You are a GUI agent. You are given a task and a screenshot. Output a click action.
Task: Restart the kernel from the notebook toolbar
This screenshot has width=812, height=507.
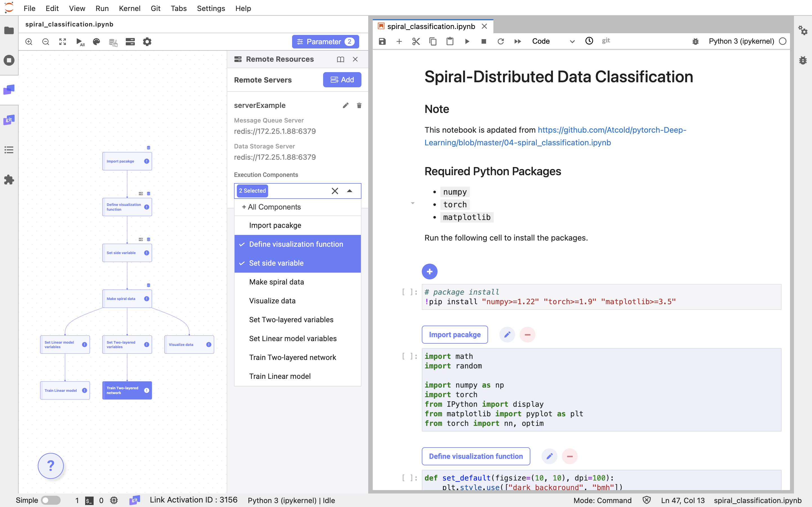tap(500, 41)
